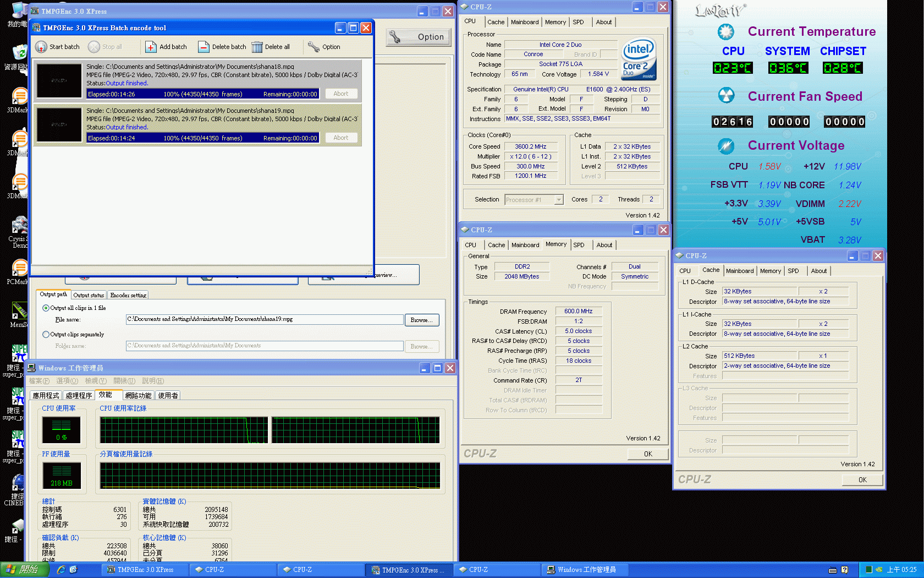Open the 檢視(V) menu in Task Manager
This screenshot has width=924, height=578.
click(x=96, y=381)
